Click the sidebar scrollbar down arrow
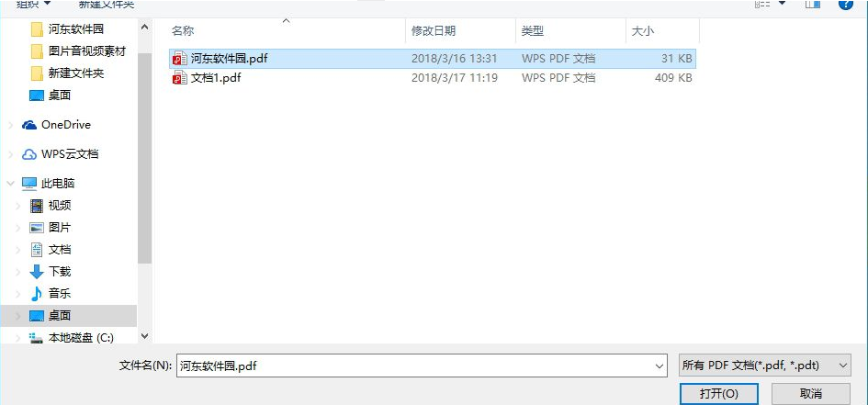This screenshot has height=405, width=868. [x=145, y=335]
